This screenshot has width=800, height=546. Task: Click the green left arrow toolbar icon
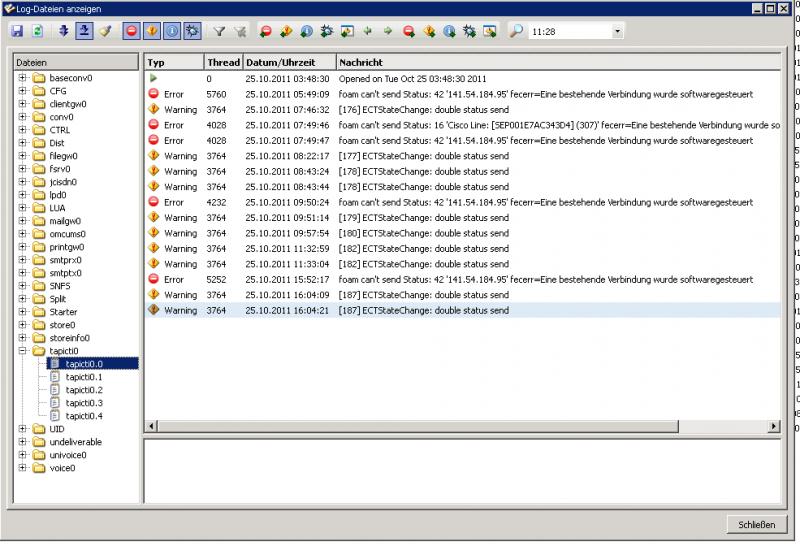(369, 32)
